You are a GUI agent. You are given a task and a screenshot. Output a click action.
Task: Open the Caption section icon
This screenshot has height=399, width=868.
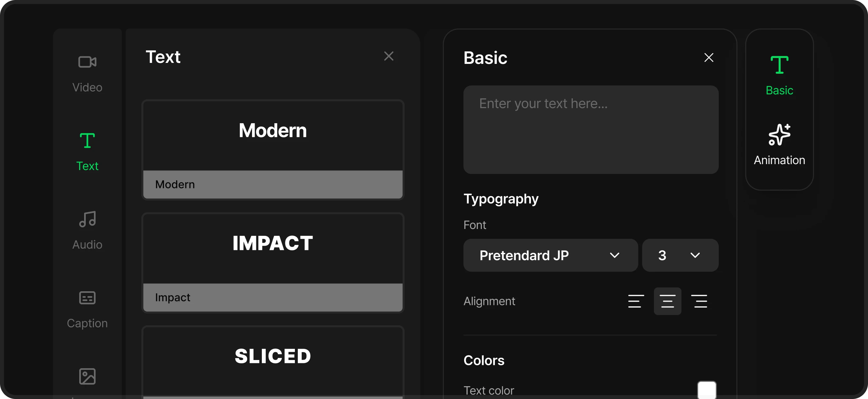pyautogui.click(x=87, y=298)
